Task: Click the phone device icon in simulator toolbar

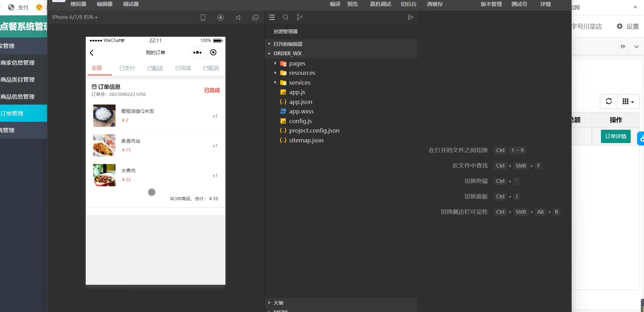Action: (203, 17)
